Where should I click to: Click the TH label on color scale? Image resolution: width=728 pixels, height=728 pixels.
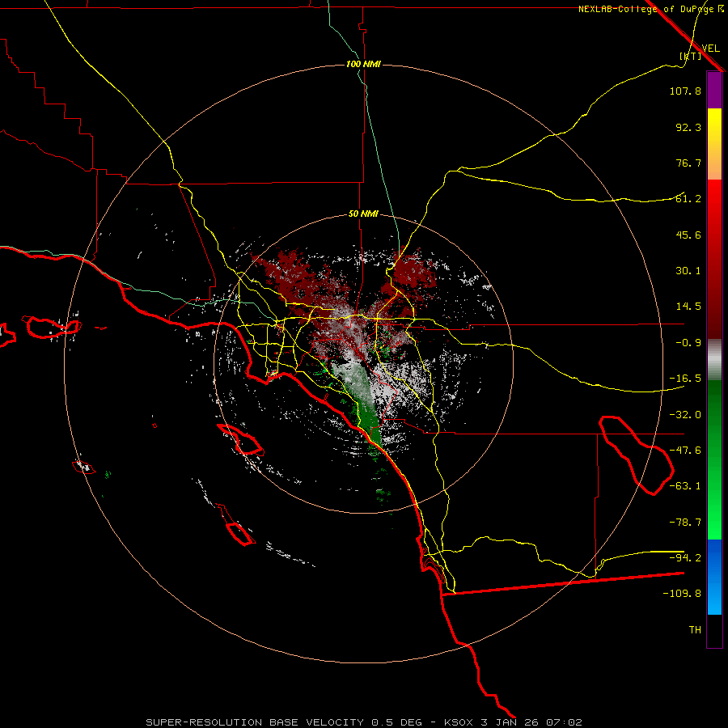(x=695, y=630)
